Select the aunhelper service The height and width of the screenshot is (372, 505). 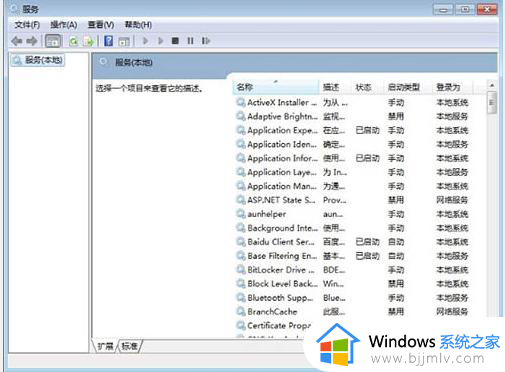tap(352, 214)
